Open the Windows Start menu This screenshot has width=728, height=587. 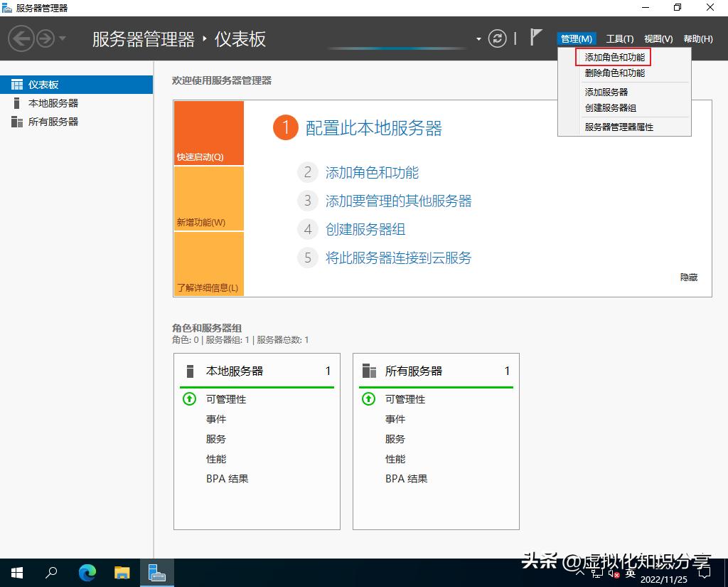(16, 573)
